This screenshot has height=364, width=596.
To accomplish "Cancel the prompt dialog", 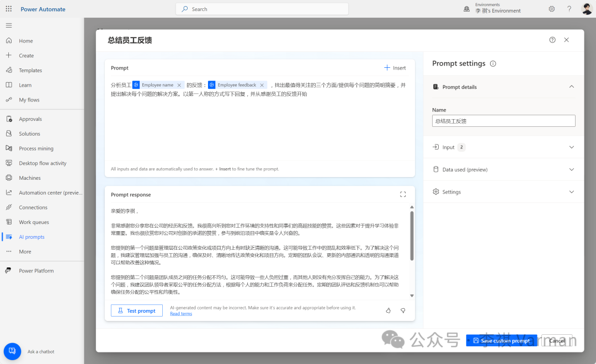I will coord(557,340).
